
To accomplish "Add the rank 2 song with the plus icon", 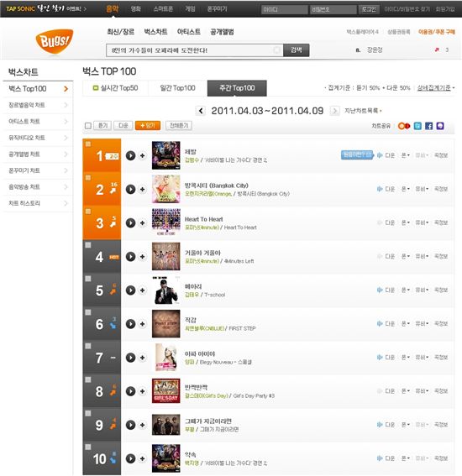I will pyautogui.click(x=142, y=190).
